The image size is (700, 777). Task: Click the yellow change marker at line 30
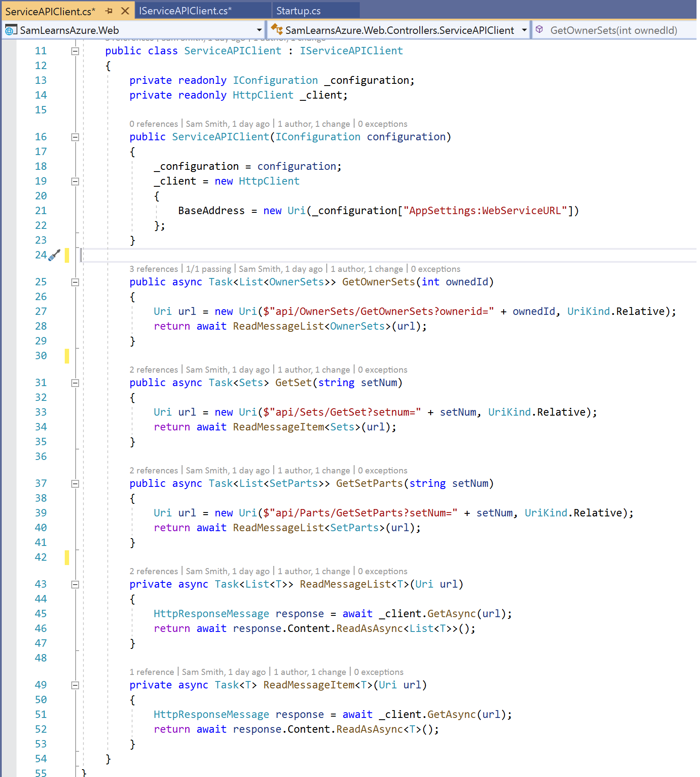67,356
